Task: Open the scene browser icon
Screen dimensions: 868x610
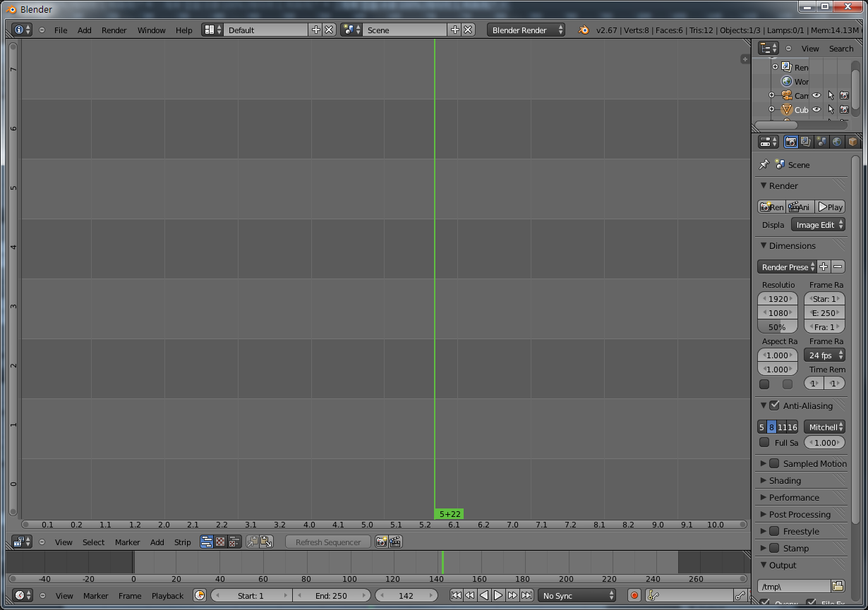Action: (x=351, y=30)
